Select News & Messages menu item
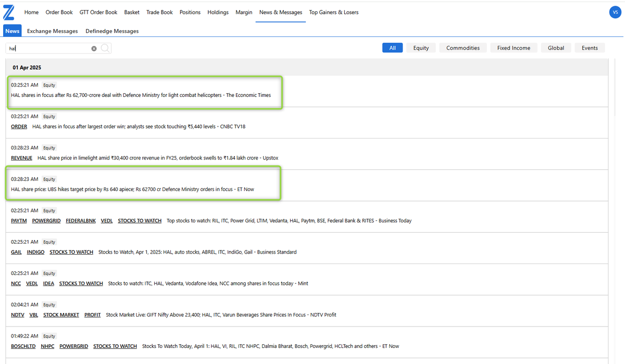 point(281,12)
